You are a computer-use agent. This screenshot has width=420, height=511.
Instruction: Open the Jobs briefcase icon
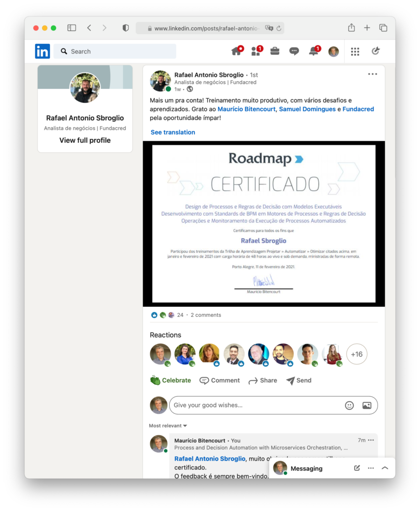point(275,51)
